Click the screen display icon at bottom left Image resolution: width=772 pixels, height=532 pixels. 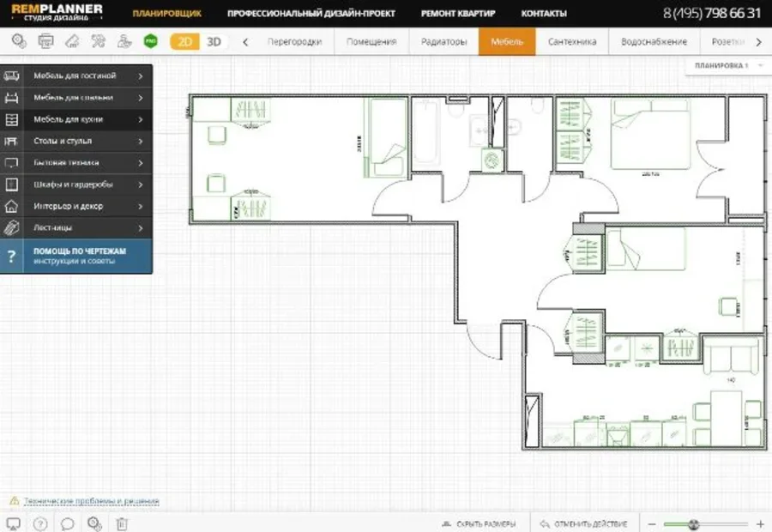pyautogui.click(x=13, y=523)
